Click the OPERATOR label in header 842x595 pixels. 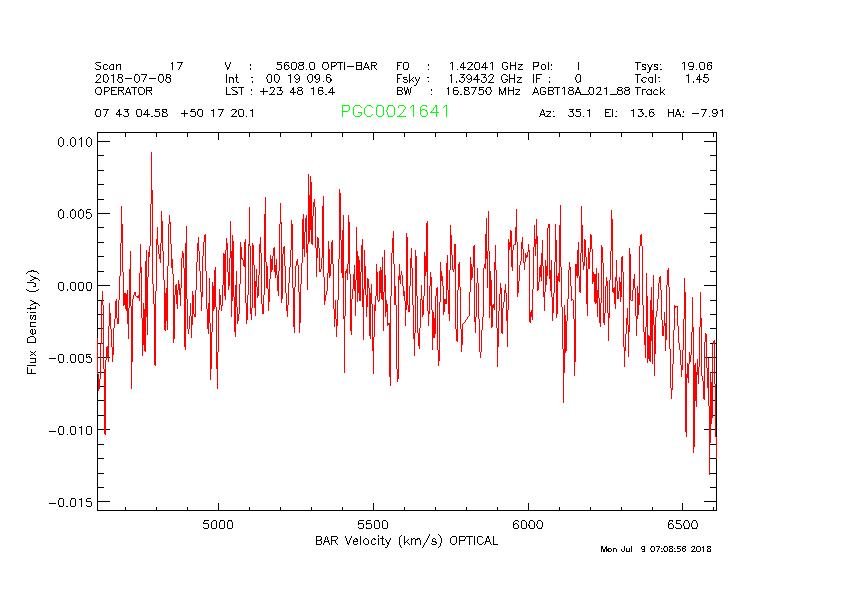[125, 91]
